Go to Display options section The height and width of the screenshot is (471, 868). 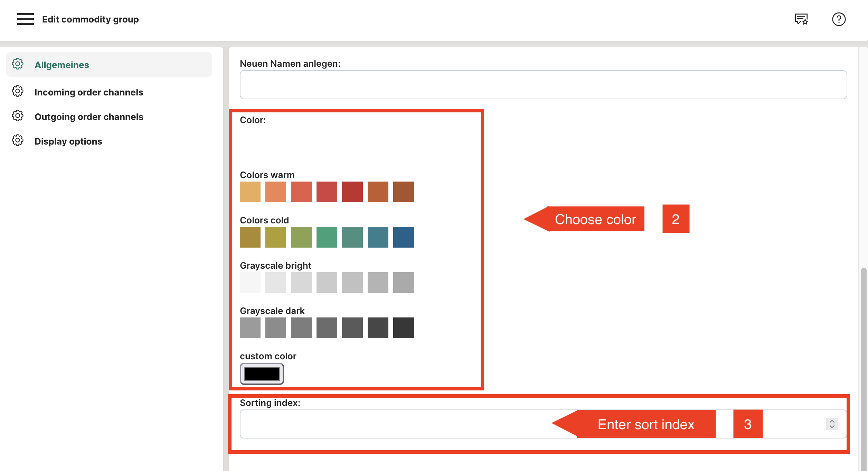pyautogui.click(x=68, y=141)
